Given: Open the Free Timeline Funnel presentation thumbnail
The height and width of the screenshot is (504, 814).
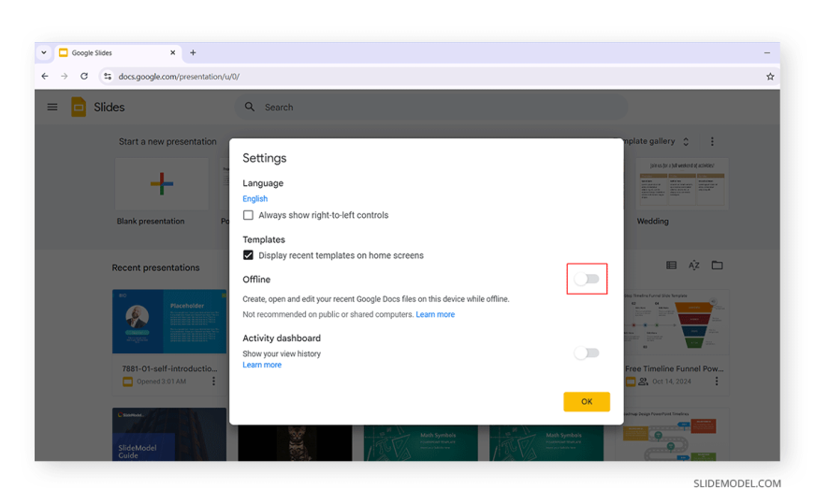Looking at the screenshot, I should pyautogui.click(x=676, y=322).
